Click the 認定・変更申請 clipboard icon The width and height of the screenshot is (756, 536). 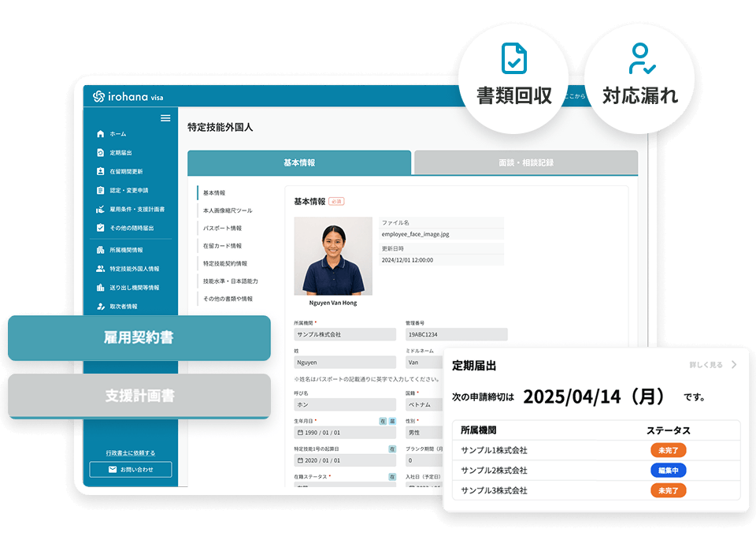tap(100, 190)
